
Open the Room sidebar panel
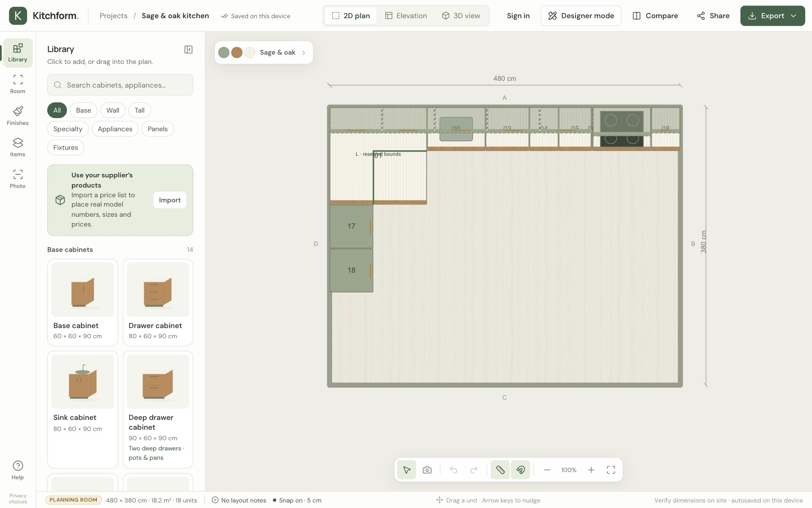click(18, 84)
